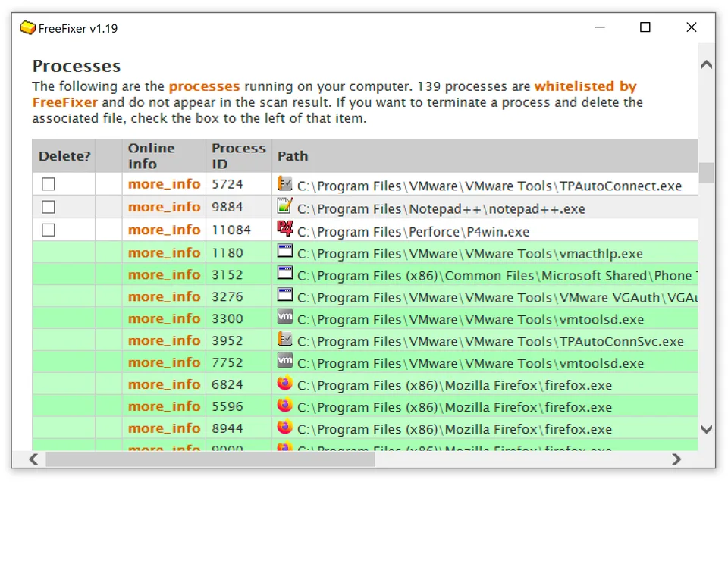This screenshot has height=564, width=728.
Task: Open more_info for process 5724
Action: pos(164,184)
